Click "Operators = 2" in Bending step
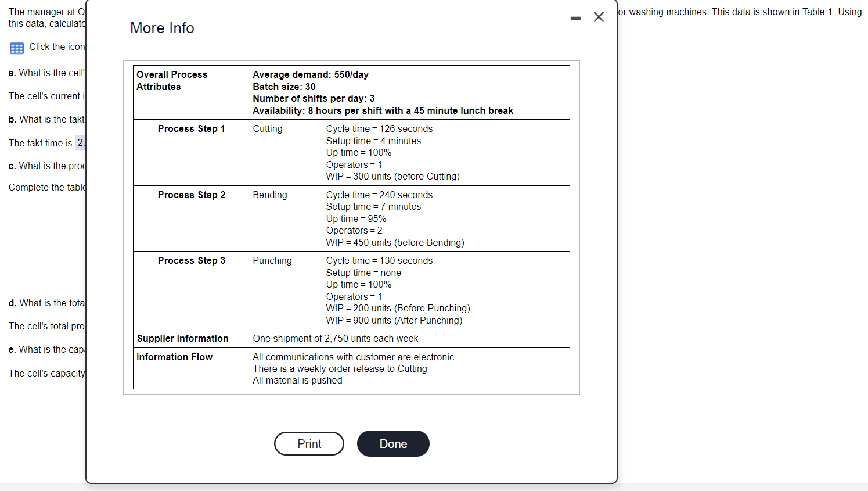This screenshot has height=491, width=868. coord(354,230)
